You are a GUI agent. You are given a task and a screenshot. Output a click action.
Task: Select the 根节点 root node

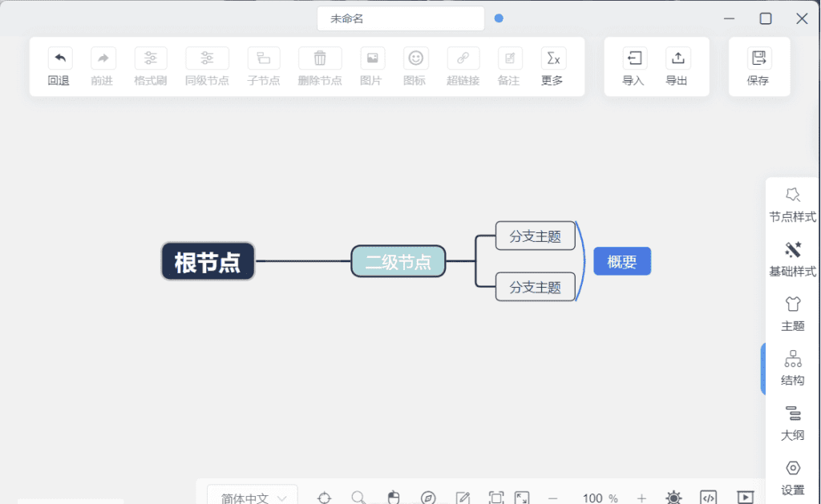click(208, 261)
